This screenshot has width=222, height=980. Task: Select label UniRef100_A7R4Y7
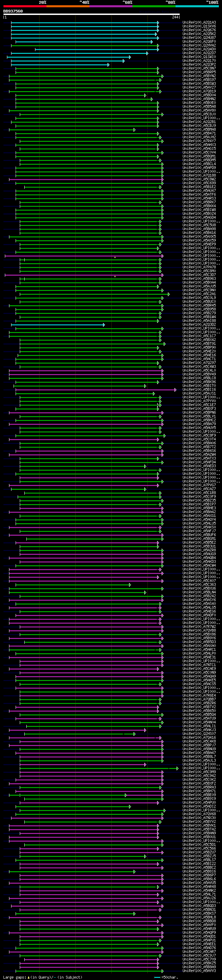pos(199,141)
